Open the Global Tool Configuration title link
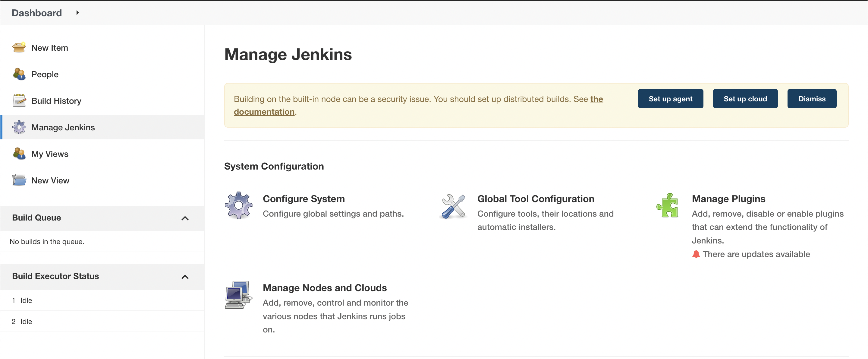 tap(536, 199)
